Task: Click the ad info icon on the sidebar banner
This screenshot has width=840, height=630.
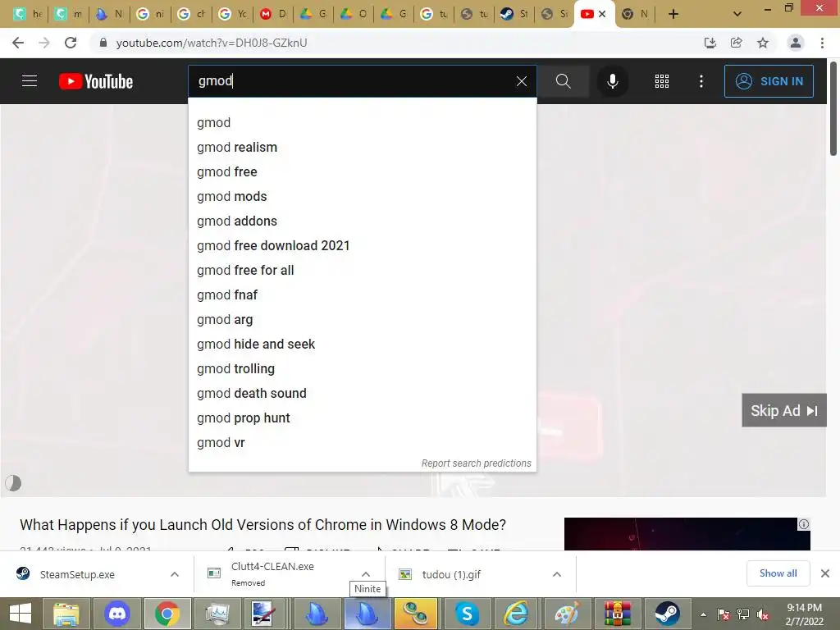Action: pyautogui.click(x=804, y=524)
